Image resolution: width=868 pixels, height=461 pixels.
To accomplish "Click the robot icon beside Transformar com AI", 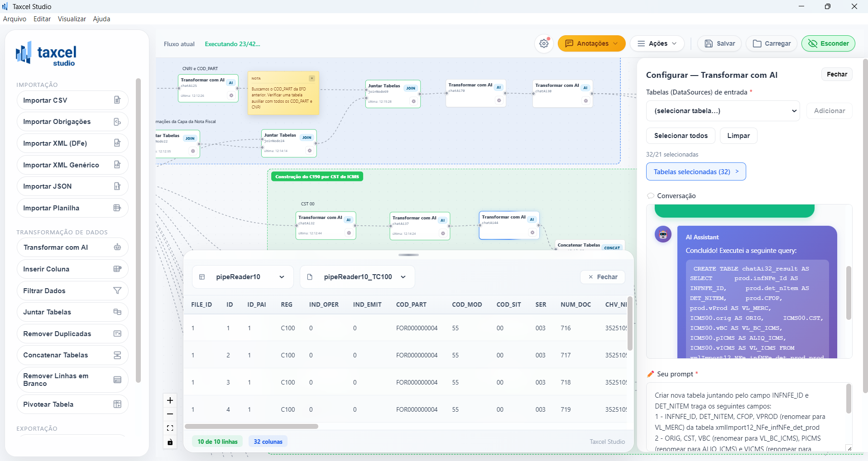I will pos(117,247).
